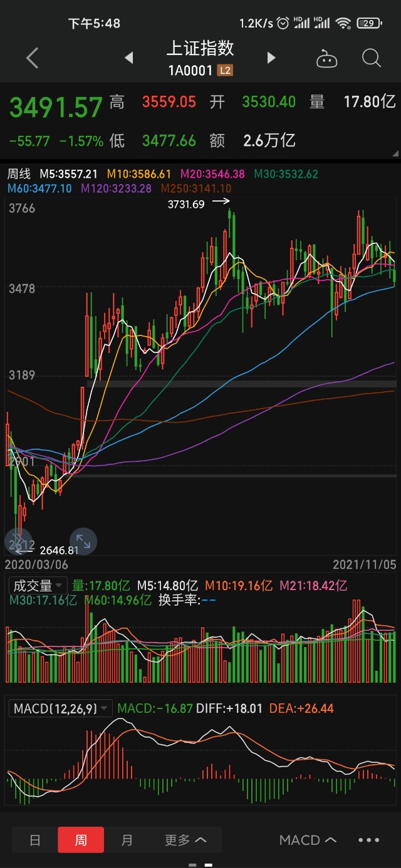Image resolution: width=401 pixels, height=868 pixels.
Task: Select the 周 weekly chart tab
Action: (x=81, y=840)
